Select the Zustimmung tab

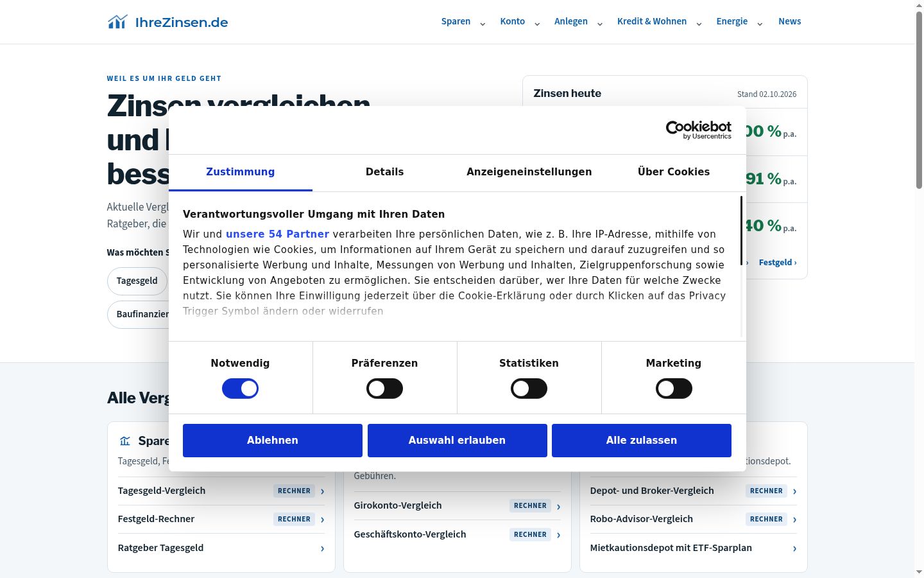(241, 172)
